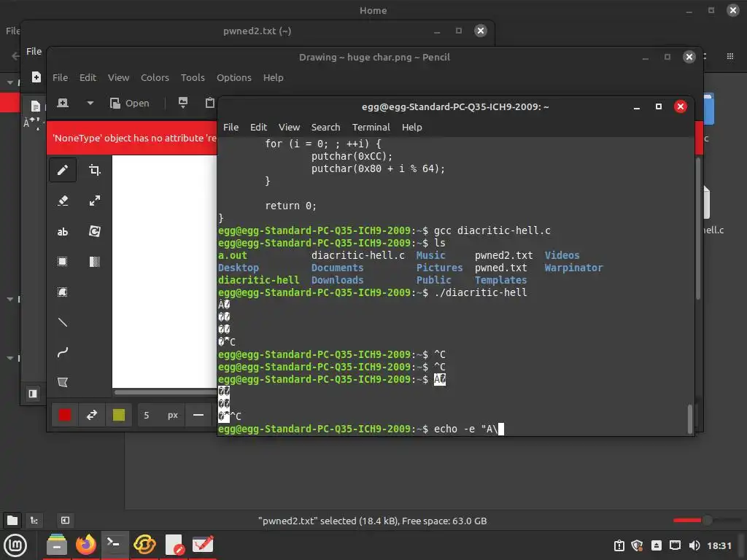Select the Free selection tool
This screenshot has width=747, height=560.
[x=63, y=292]
